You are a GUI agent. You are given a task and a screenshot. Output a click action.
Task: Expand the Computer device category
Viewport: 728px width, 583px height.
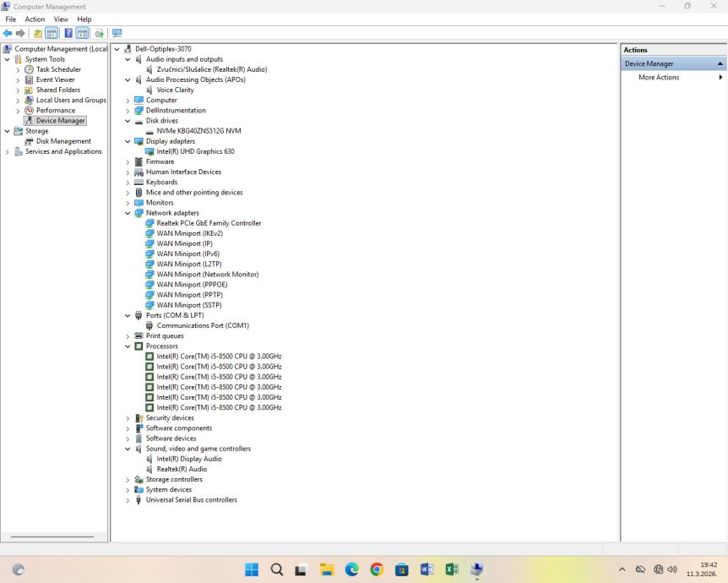(x=128, y=101)
